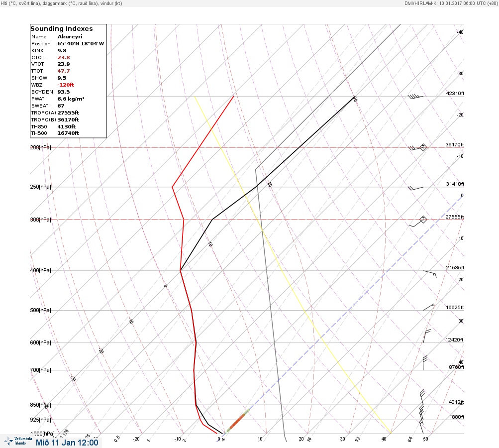Screen dimensions: 499x448
Task: Click the 600[hPa] pressure label
Action: (x=40, y=342)
